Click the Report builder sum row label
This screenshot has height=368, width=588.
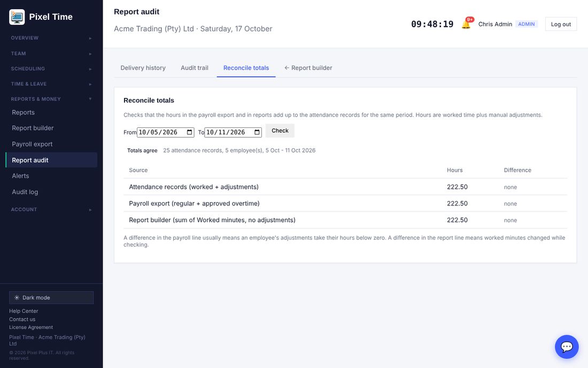(x=212, y=220)
